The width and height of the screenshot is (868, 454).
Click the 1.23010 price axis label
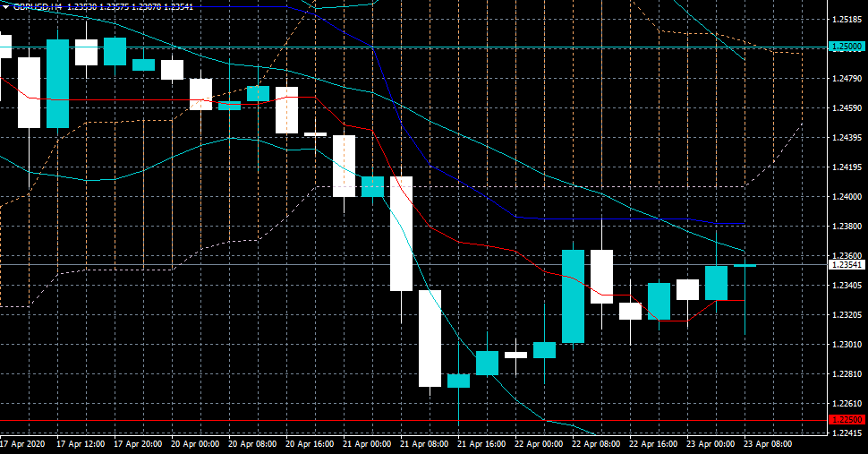click(847, 345)
